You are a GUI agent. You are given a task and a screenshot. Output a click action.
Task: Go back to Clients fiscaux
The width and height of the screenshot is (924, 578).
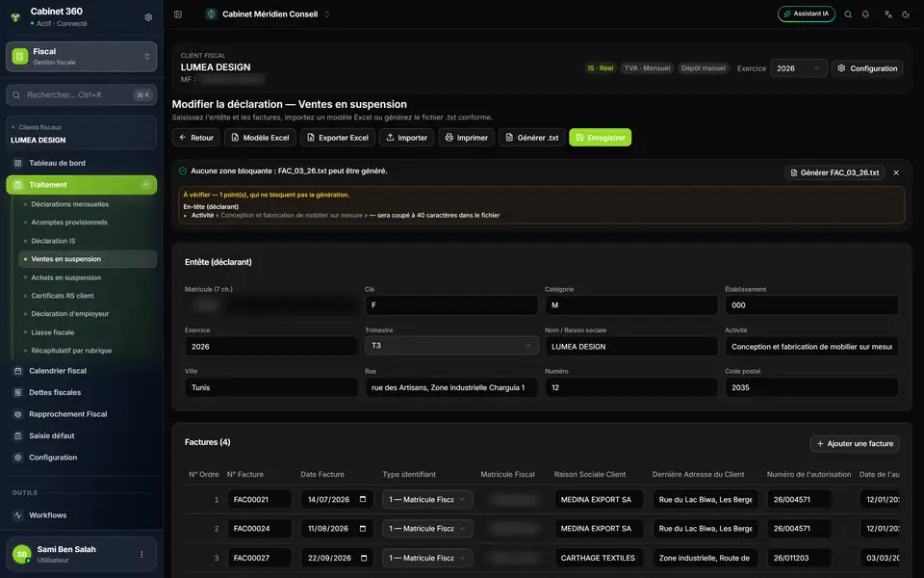click(37, 127)
